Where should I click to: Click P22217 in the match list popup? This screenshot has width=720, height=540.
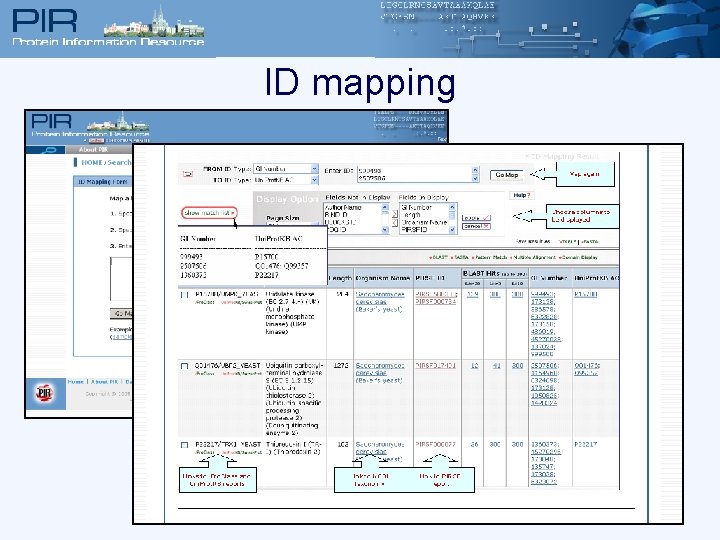click(266, 275)
